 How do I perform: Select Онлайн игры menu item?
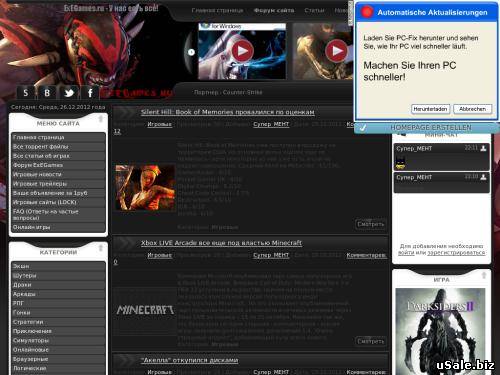(58, 227)
